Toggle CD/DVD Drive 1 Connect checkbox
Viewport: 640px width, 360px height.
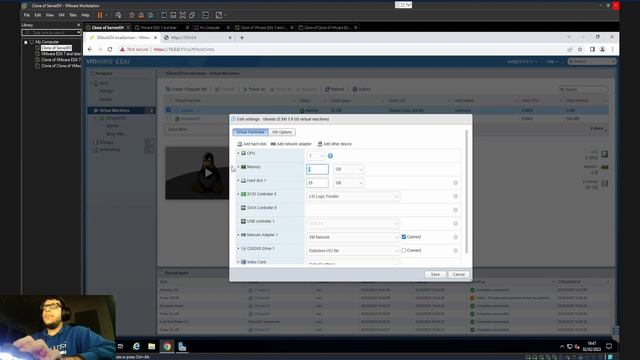[404, 251]
